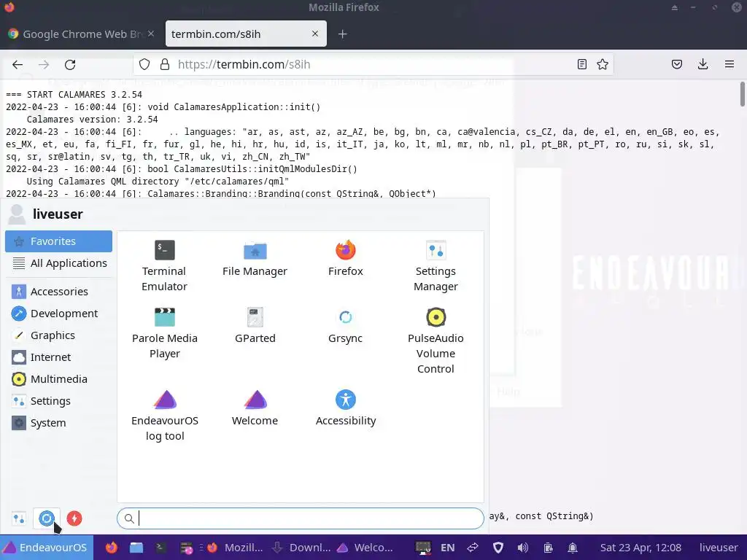Image resolution: width=747 pixels, height=560 pixels.
Task: Close the termbin.com/s8ih tab
Action: click(315, 34)
